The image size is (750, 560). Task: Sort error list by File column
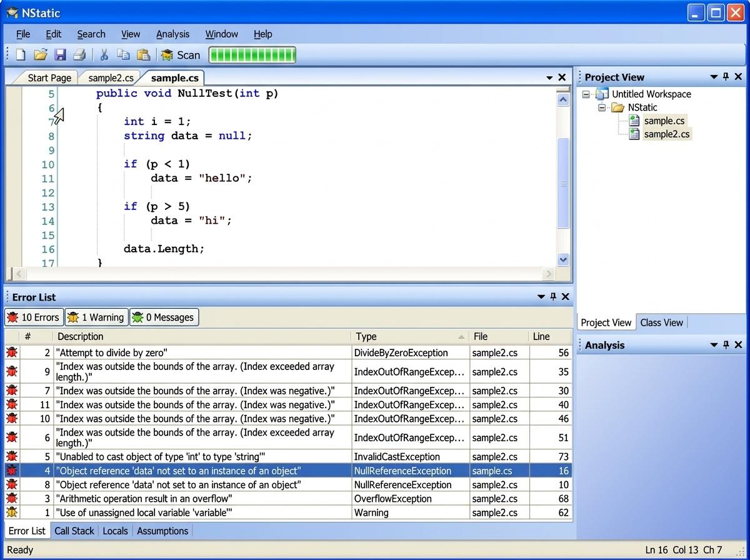(499, 336)
